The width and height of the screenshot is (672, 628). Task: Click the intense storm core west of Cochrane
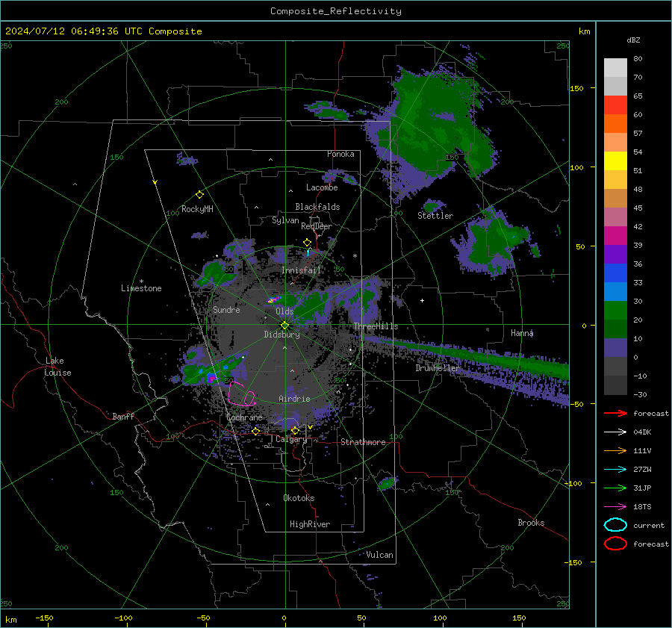tap(211, 378)
